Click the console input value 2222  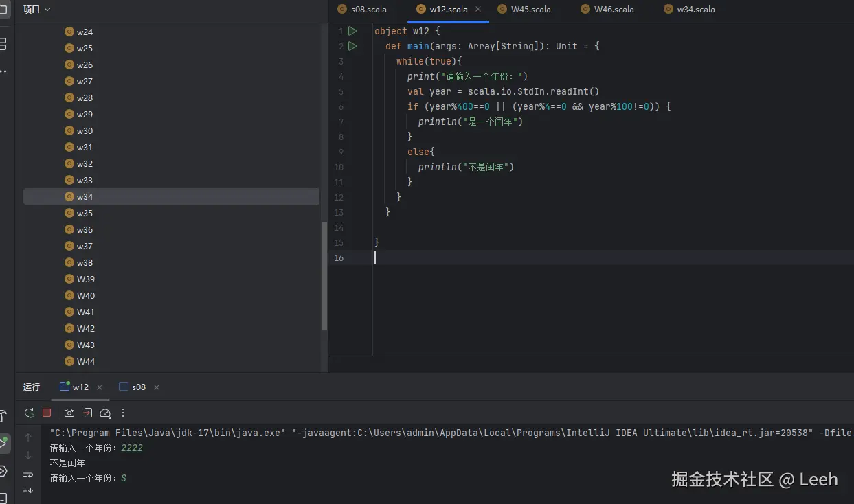132,448
